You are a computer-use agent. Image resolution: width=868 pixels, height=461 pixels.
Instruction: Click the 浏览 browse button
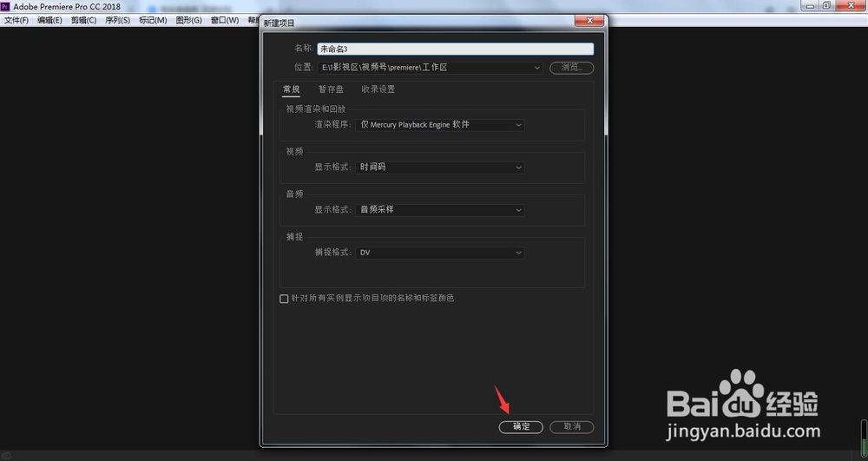pos(572,68)
